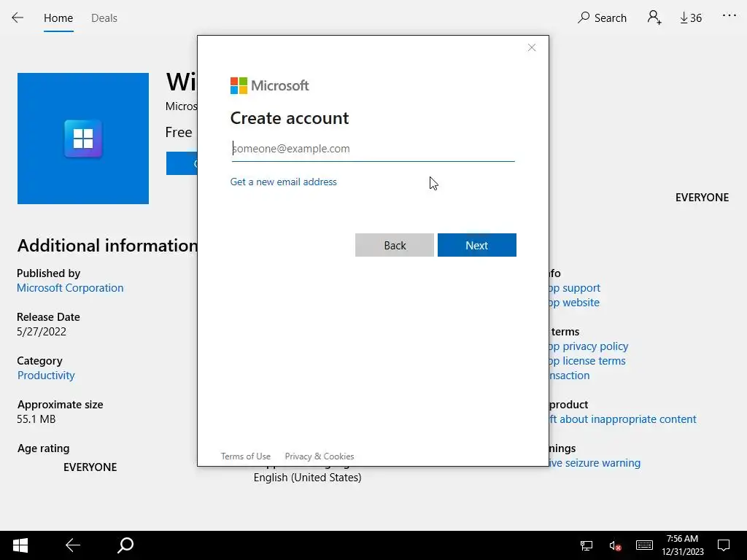Viewport: 747px width, 560px height.
Task: Close the Create account dialog
Action: pyautogui.click(x=532, y=47)
